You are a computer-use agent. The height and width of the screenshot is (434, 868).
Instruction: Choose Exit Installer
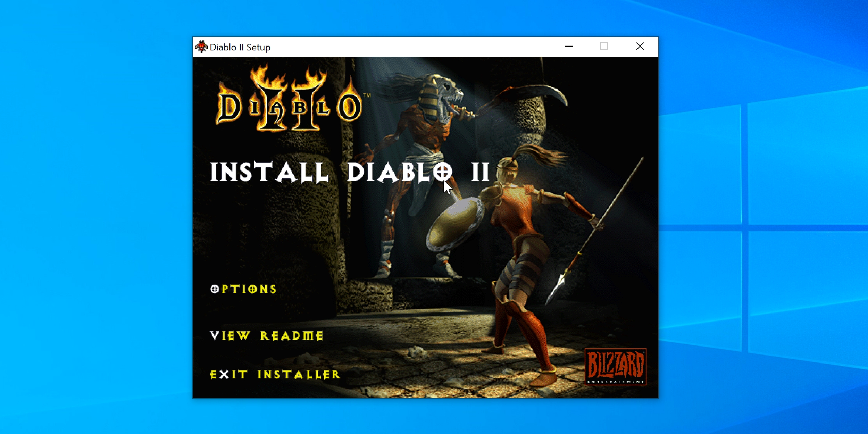coord(275,375)
